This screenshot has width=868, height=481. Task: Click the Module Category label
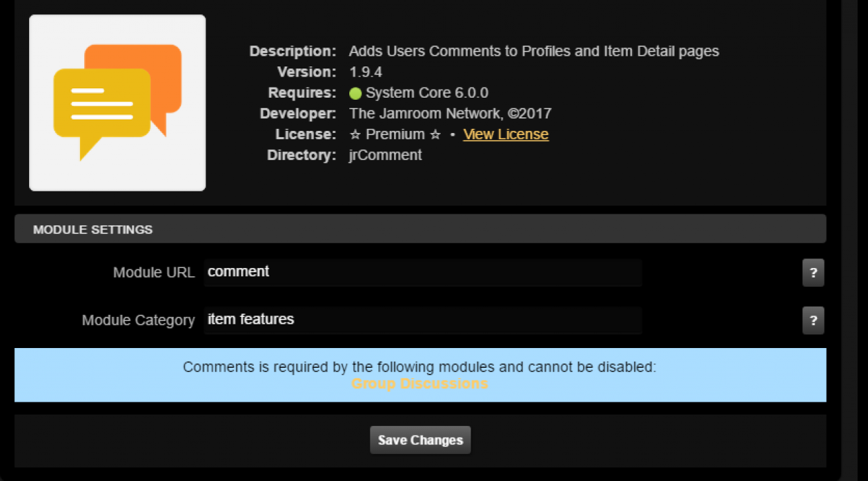(x=138, y=320)
